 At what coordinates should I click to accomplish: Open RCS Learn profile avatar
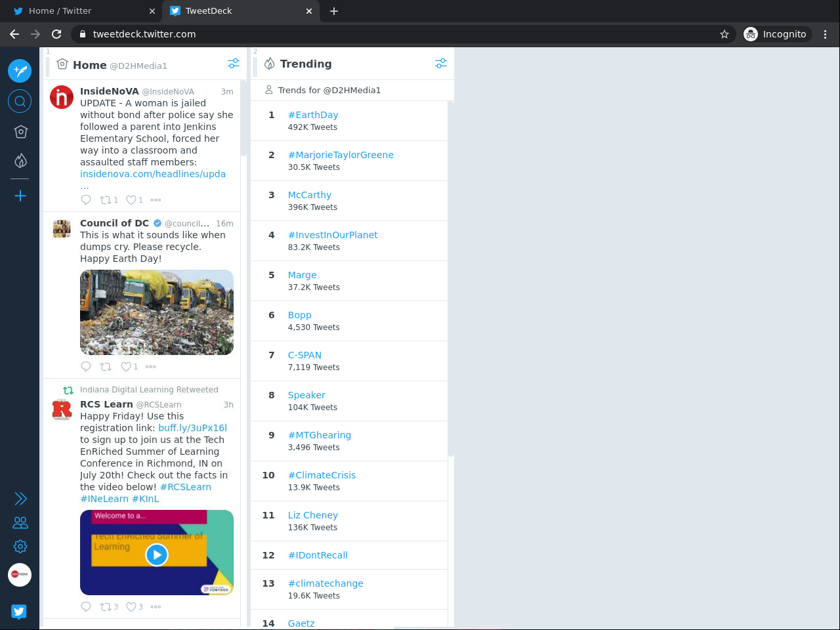coord(62,410)
